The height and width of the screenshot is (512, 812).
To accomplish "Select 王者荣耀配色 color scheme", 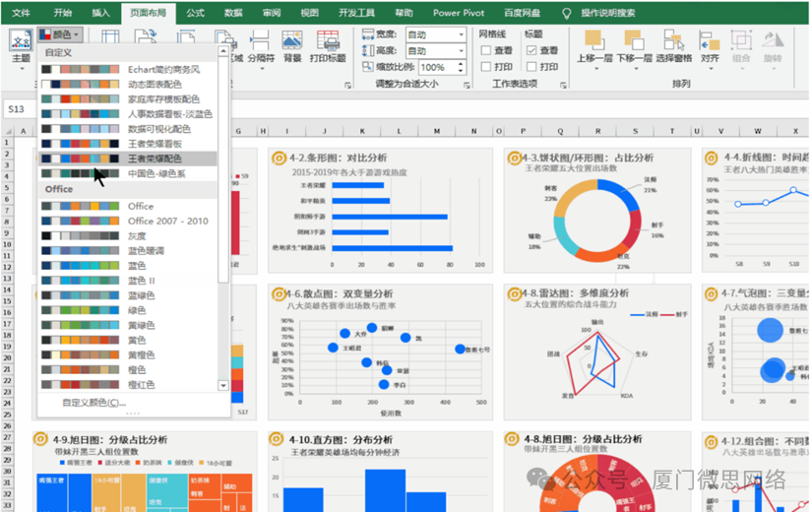I will [128, 159].
